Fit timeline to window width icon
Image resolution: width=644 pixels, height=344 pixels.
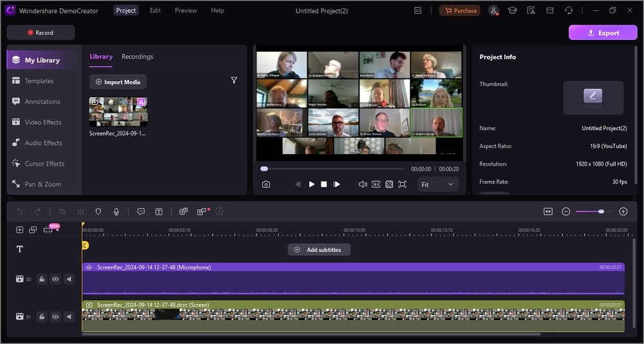(x=548, y=211)
